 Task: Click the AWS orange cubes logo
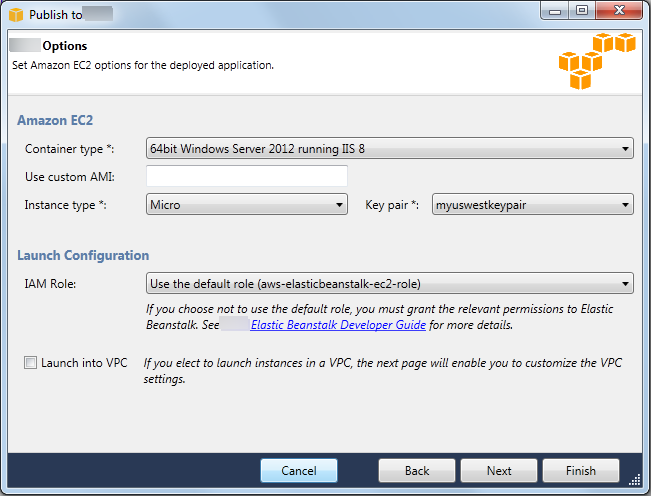(597, 60)
